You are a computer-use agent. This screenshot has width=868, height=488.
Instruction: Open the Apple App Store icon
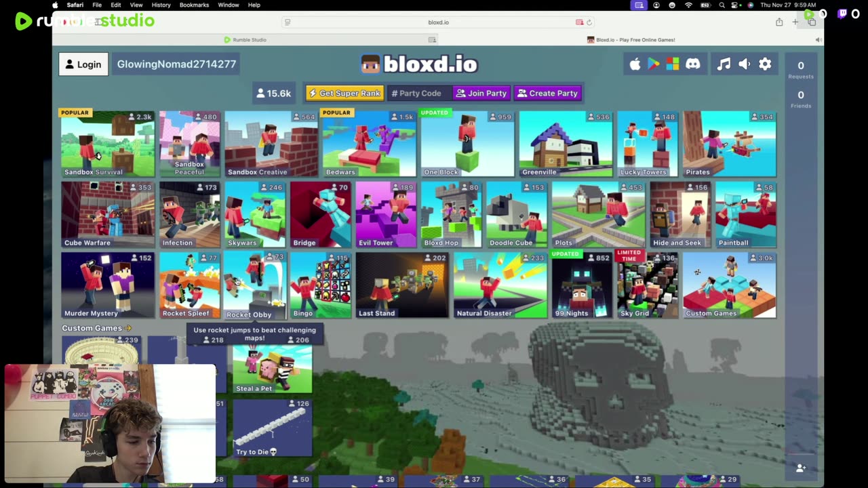(635, 64)
